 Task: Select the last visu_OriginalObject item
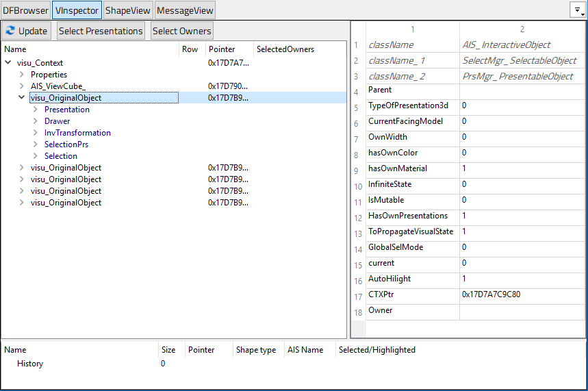tap(66, 203)
